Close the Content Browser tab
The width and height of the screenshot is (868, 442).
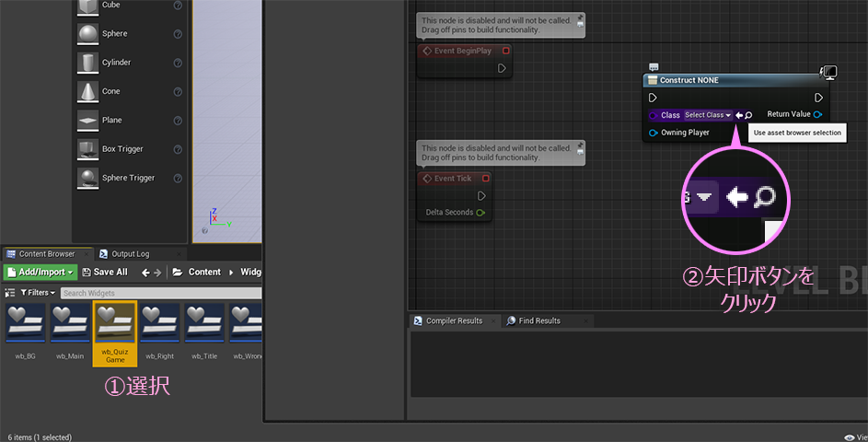pos(86,254)
